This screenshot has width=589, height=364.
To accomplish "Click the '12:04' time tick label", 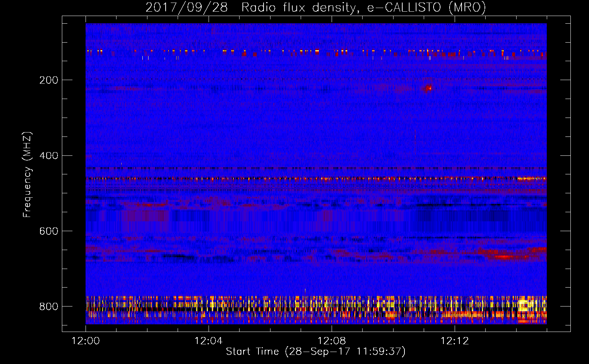I will click(x=209, y=341).
